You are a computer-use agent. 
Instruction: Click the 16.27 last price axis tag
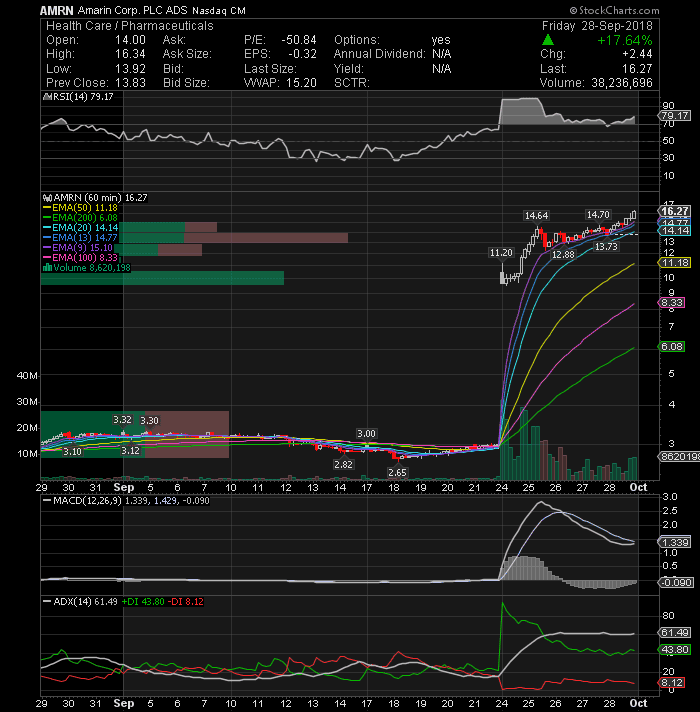pyautogui.click(x=675, y=211)
